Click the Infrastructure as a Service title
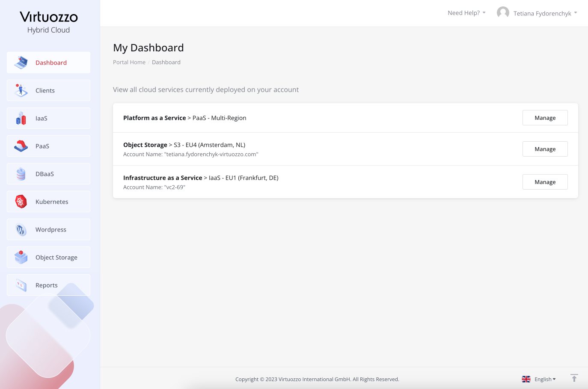This screenshot has width=588, height=389. click(163, 178)
